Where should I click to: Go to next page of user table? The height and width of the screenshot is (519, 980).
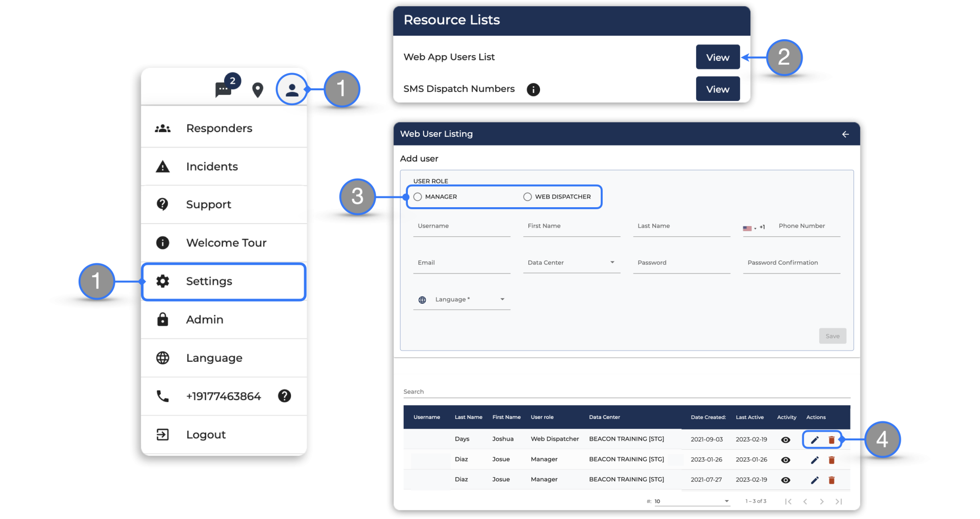(822, 502)
